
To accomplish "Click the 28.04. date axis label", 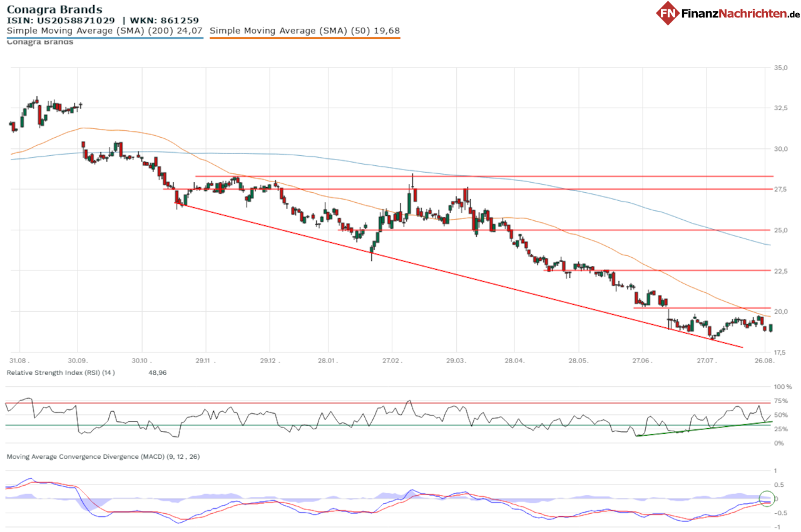I will pos(514,361).
